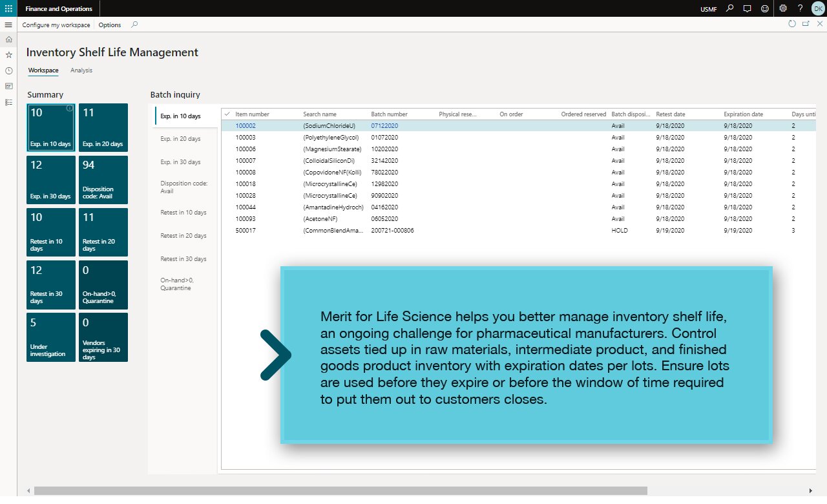Select all rows via header checkmark
The height and width of the screenshot is (504, 827).
coord(227,114)
